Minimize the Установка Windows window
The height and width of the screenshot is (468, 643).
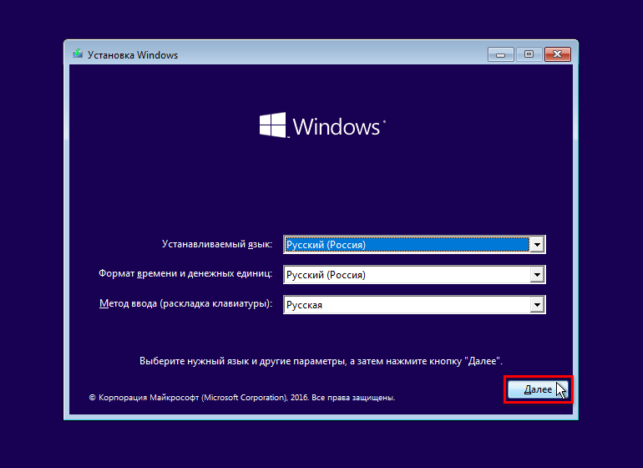tap(500, 55)
